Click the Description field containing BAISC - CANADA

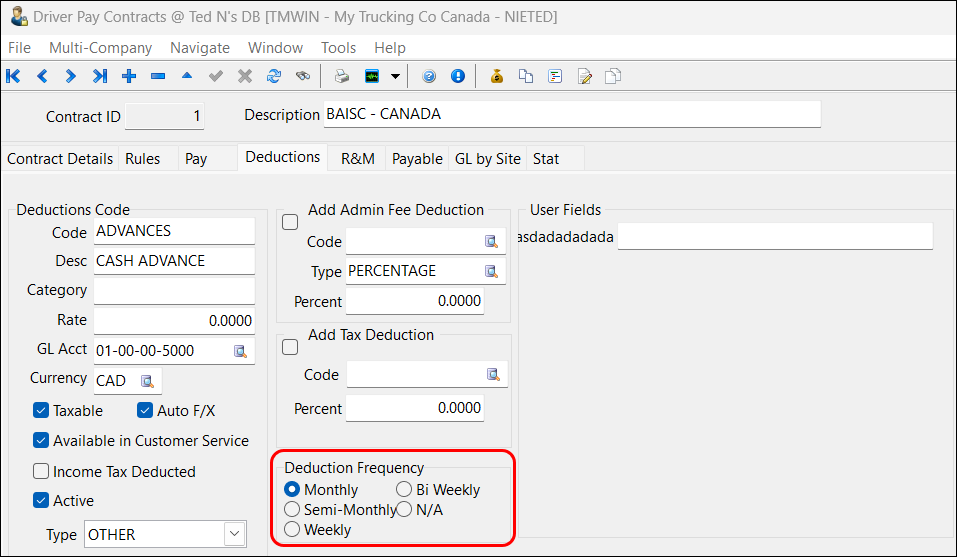tap(572, 114)
